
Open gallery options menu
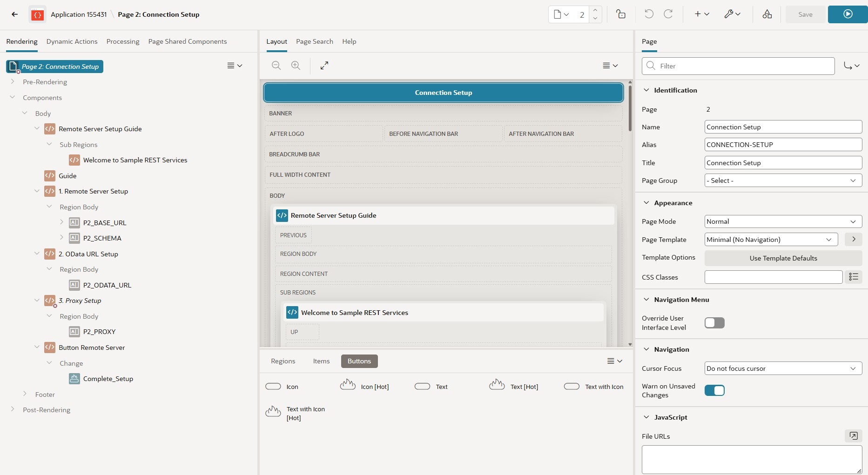point(615,361)
